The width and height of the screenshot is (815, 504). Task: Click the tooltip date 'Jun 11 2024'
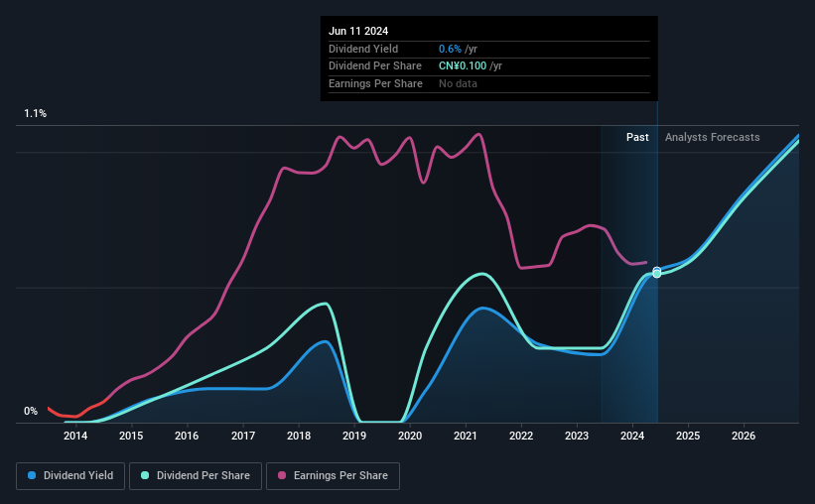point(358,31)
